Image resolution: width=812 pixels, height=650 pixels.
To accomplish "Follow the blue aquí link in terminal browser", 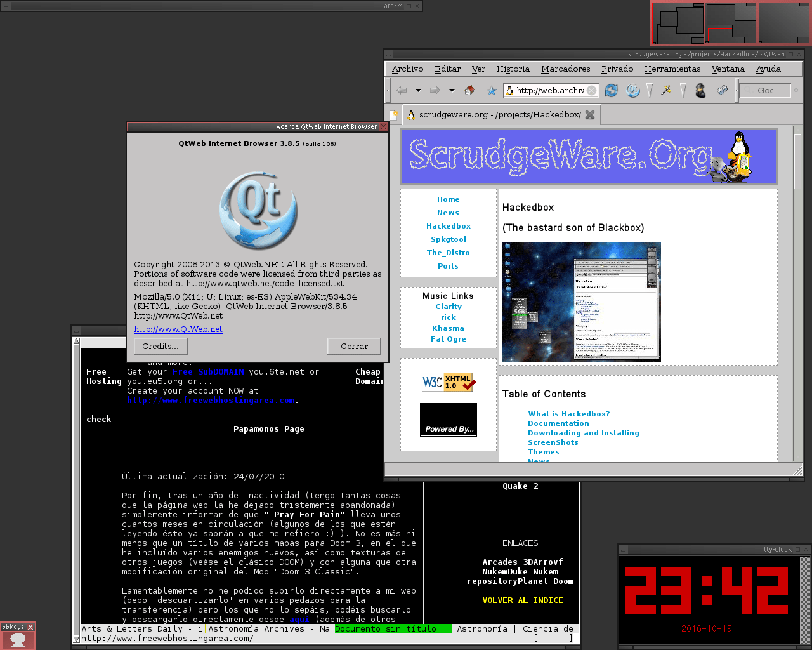I will coord(299,619).
